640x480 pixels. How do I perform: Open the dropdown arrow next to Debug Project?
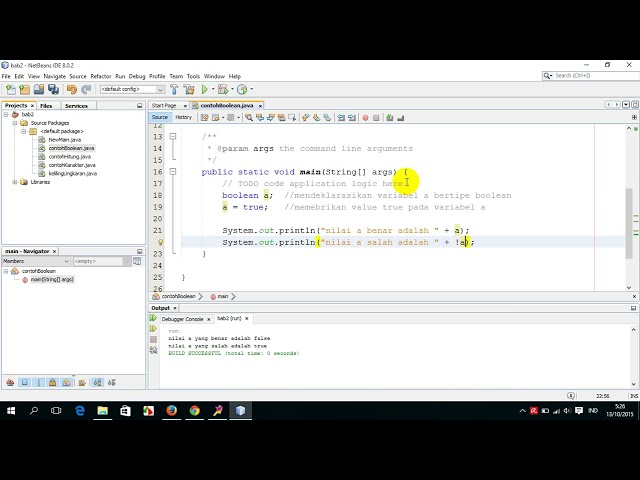[x=232, y=89]
